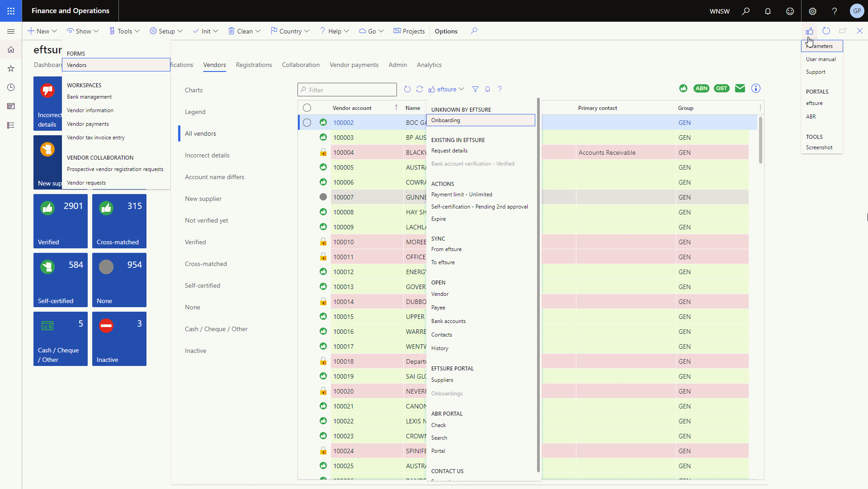
Task: Open the Country dropdown menu
Action: point(290,31)
